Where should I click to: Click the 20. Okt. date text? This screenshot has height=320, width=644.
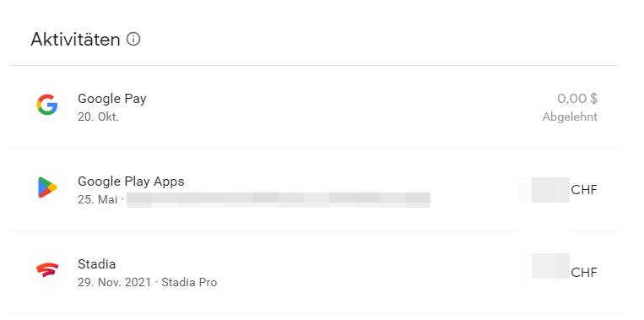click(98, 117)
